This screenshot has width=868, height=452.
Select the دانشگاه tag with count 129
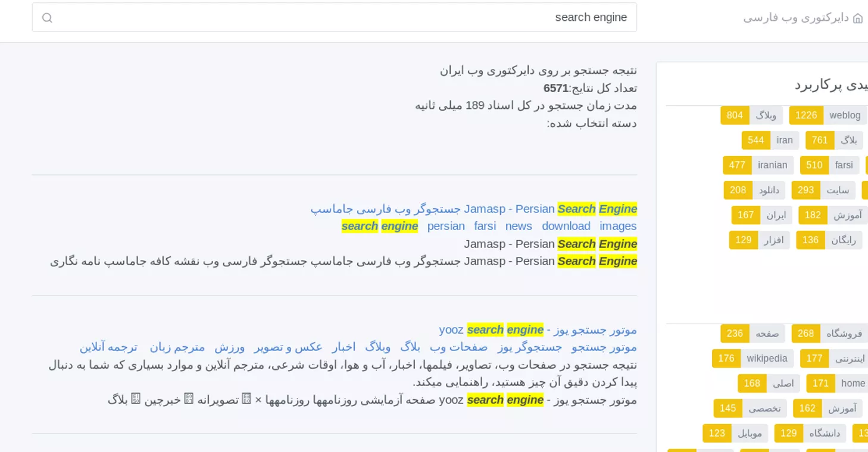(x=810, y=434)
